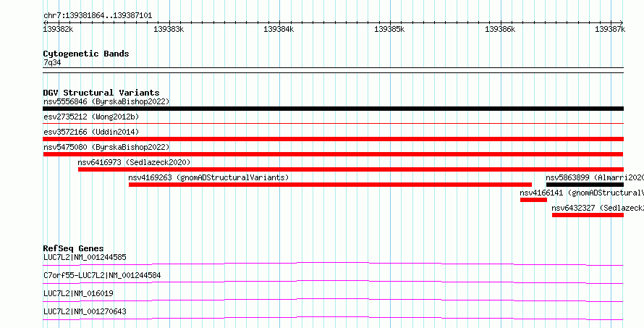Click the 7q34 cytogenetic band bar

pyautogui.click(x=333, y=70)
